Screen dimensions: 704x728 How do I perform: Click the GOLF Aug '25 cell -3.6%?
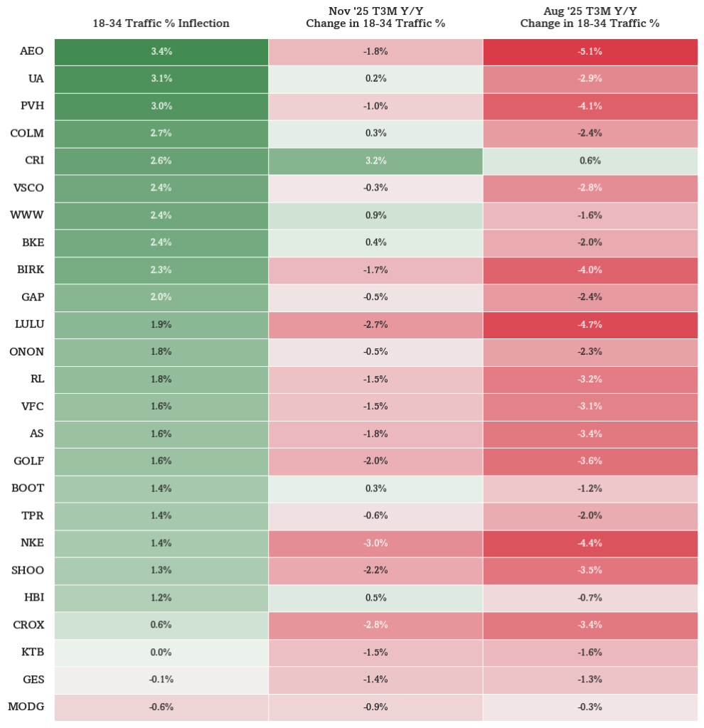[590, 461]
